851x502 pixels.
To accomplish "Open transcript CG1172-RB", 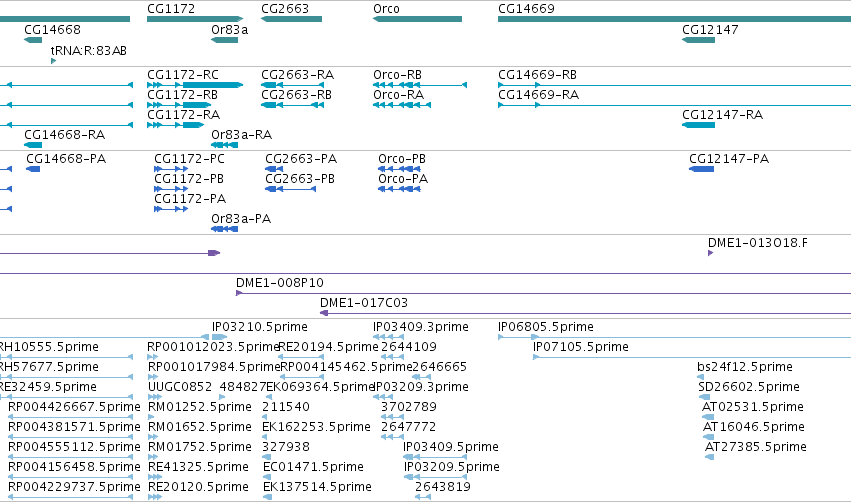I will [182, 94].
